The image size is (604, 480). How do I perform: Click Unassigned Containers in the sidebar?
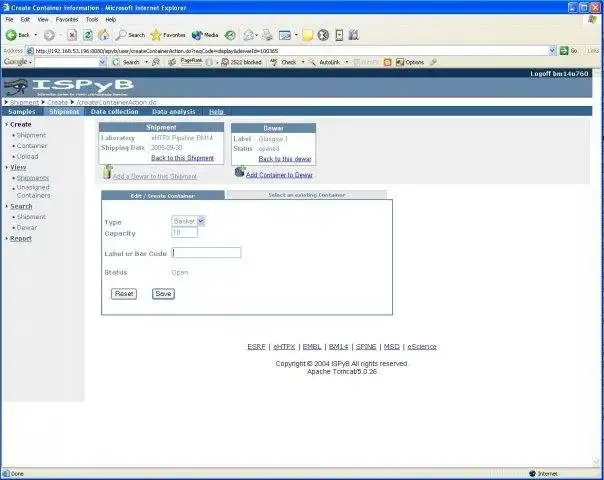[x=33, y=191]
